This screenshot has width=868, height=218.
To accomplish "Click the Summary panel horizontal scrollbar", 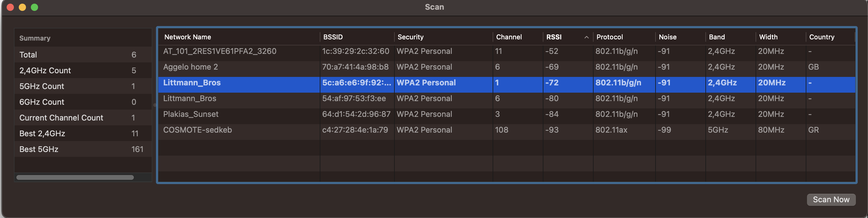I will pyautogui.click(x=75, y=177).
